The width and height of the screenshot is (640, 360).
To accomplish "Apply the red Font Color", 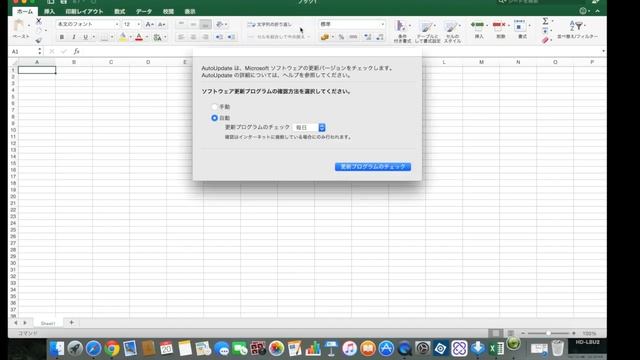I will tap(139, 37).
